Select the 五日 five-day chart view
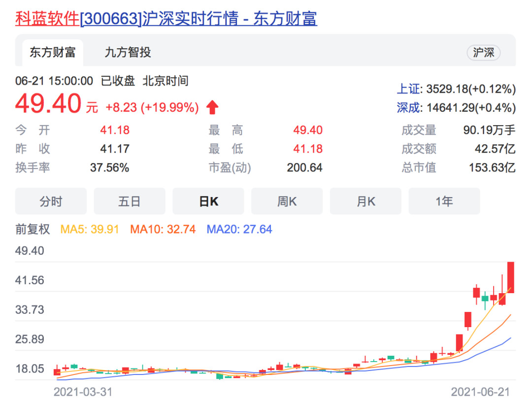 (130, 201)
